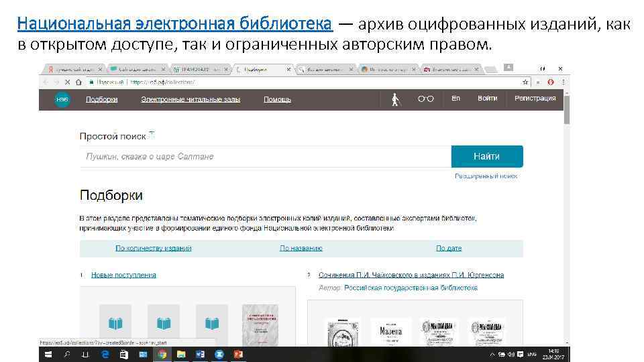Image resolution: width=644 pixels, height=362 pixels.
Task: Open Windows Store from the taskbar
Action: [x=123, y=355]
